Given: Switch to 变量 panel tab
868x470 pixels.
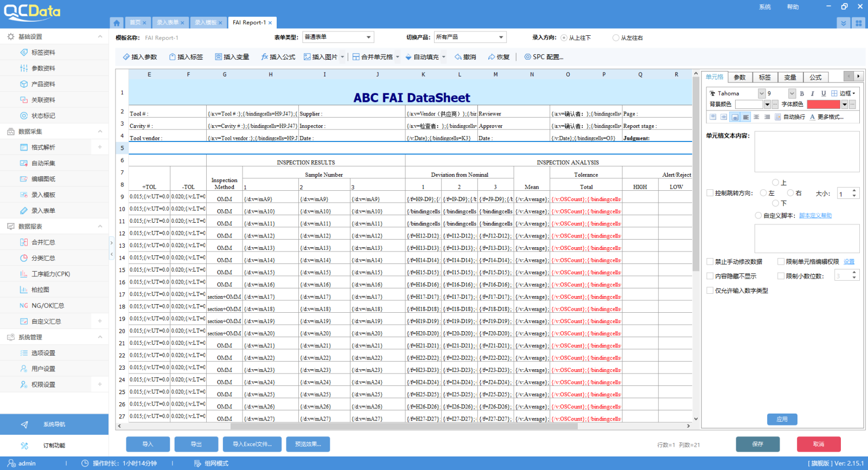Looking at the screenshot, I should click(x=790, y=78).
